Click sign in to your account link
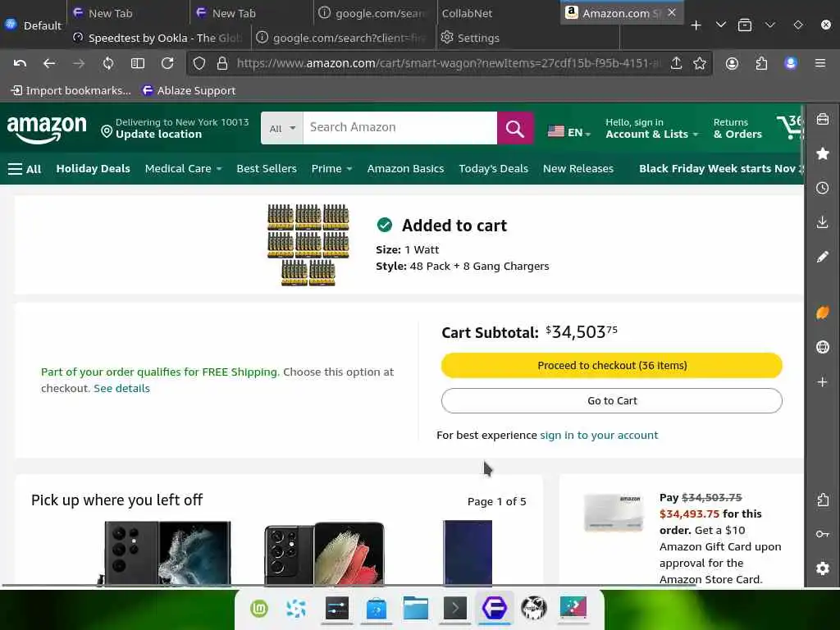The image size is (840, 630). pyautogui.click(x=599, y=435)
